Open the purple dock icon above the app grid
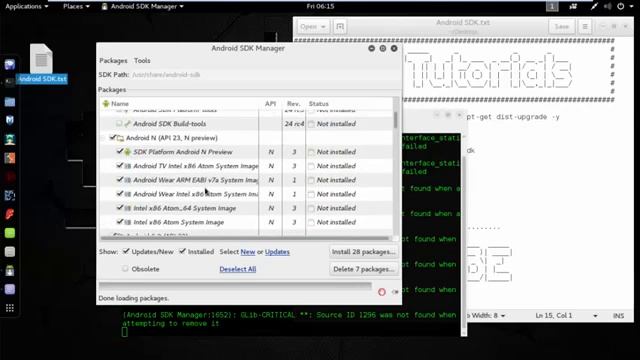The image size is (640, 360). [x=10, y=289]
